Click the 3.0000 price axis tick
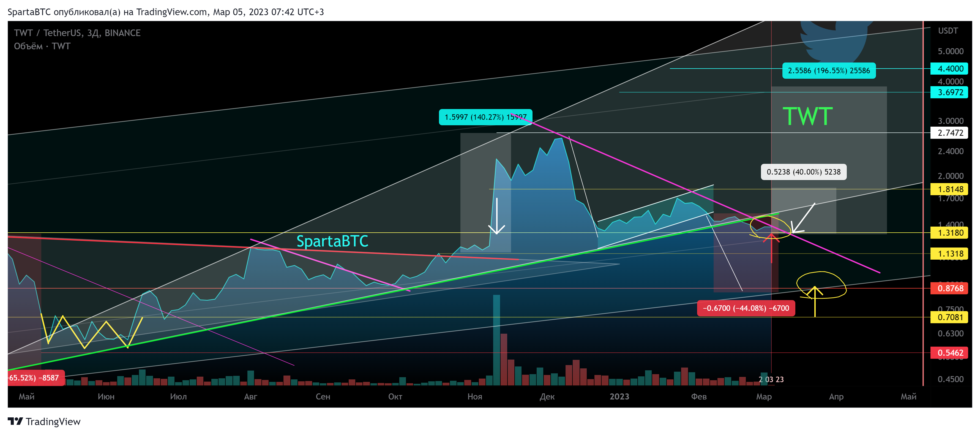980x435 pixels. coord(950,121)
